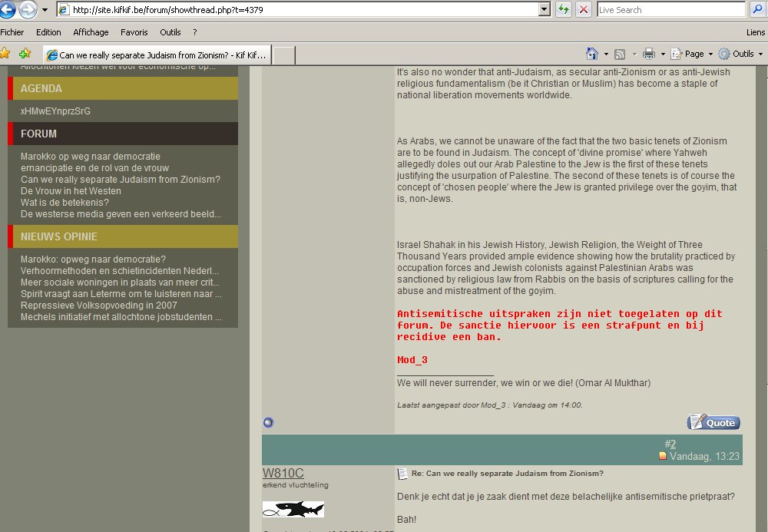
Task: Open 'Verhoormethoden en schietincidenten' news link
Action: click(x=120, y=271)
